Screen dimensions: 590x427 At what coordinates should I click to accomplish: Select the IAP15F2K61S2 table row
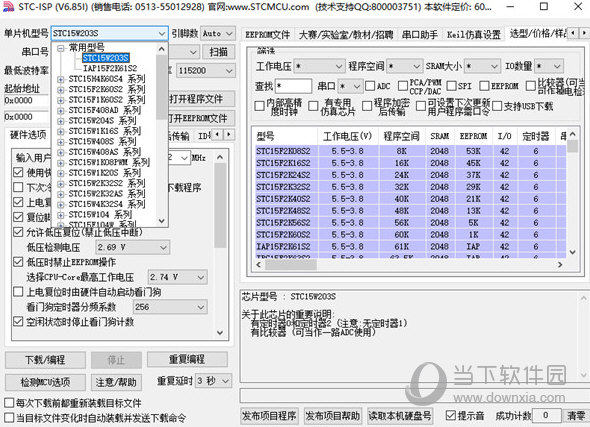(411, 247)
